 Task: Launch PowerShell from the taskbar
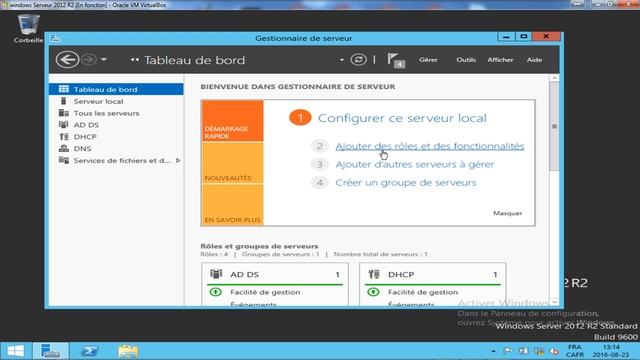[x=89, y=351]
